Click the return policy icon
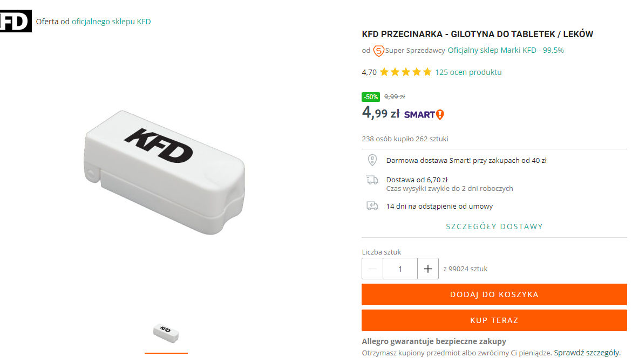632x364 pixels. coord(372,206)
